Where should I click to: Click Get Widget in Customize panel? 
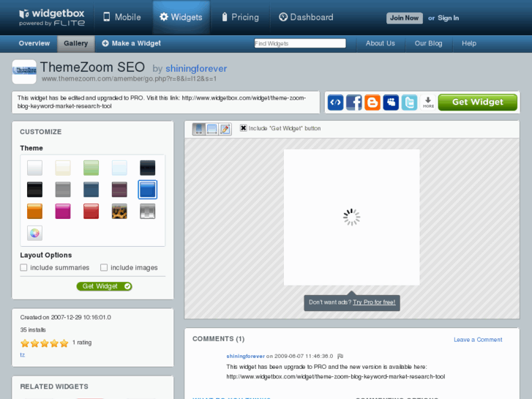pyautogui.click(x=104, y=286)
